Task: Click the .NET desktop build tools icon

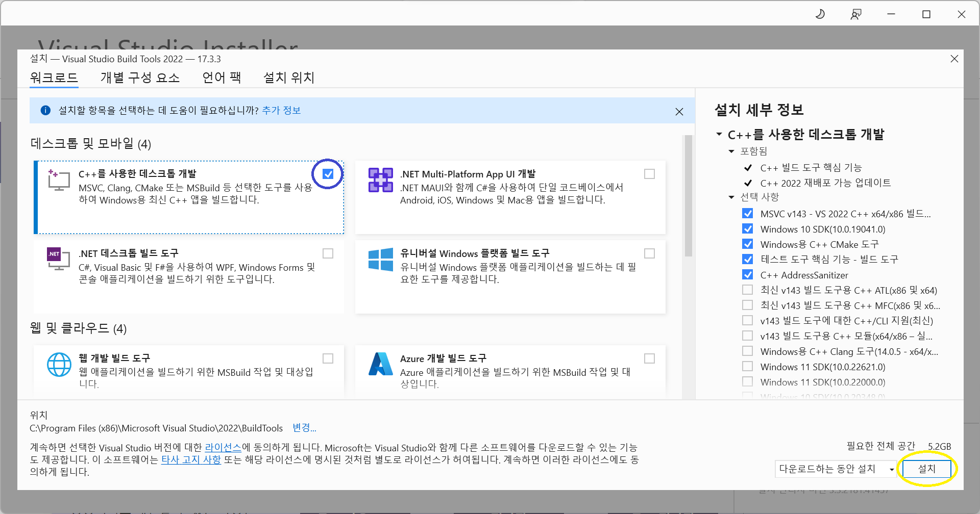Action: [59, 259]
